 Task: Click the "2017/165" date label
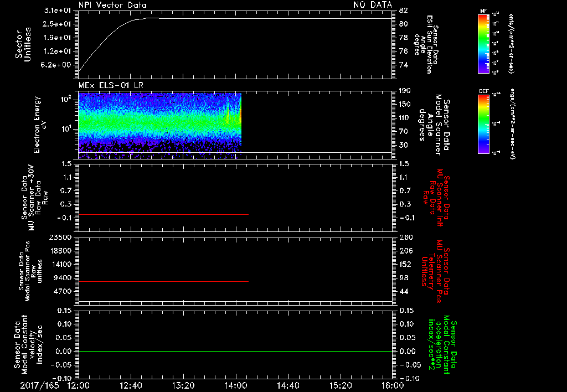click(39, 385)
